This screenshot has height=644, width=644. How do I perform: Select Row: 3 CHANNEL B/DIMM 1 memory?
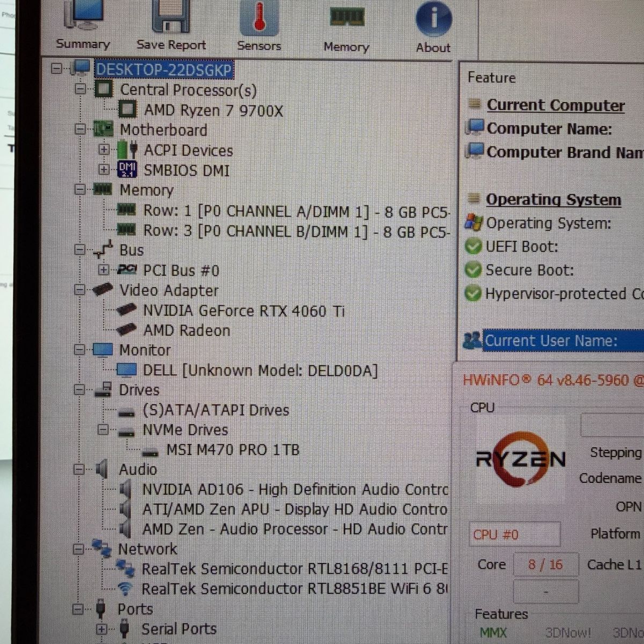tap(296, 231)
